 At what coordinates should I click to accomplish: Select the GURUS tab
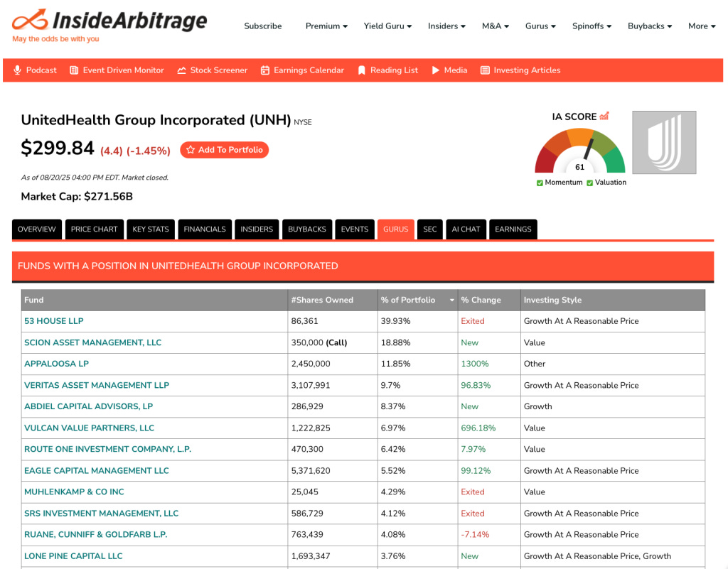tap(395, 229)
